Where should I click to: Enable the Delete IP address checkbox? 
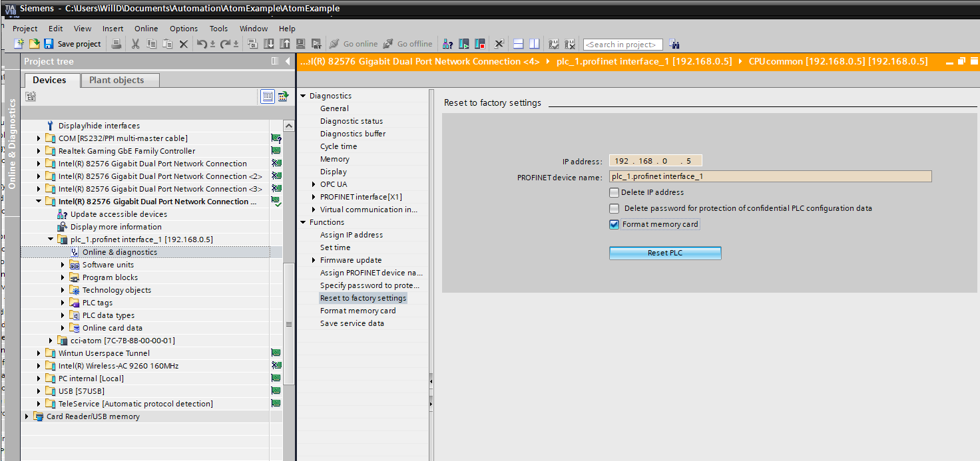tap(614, 192)
